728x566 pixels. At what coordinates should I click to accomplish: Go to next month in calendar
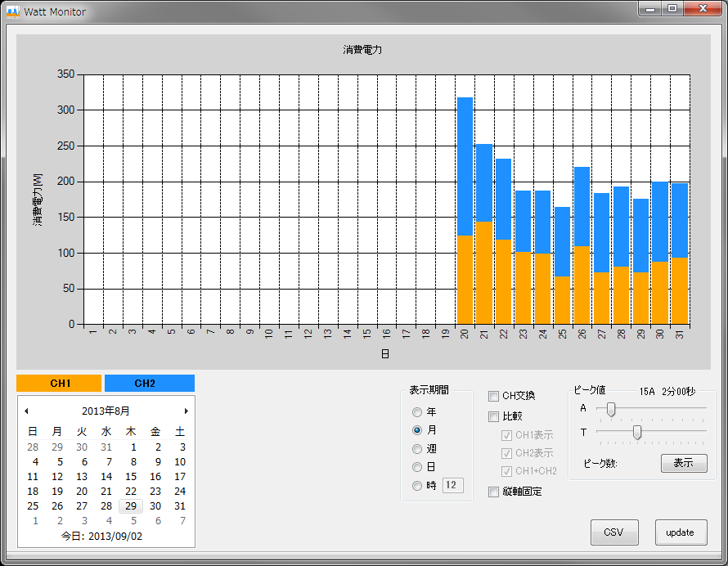pos(186,411)
